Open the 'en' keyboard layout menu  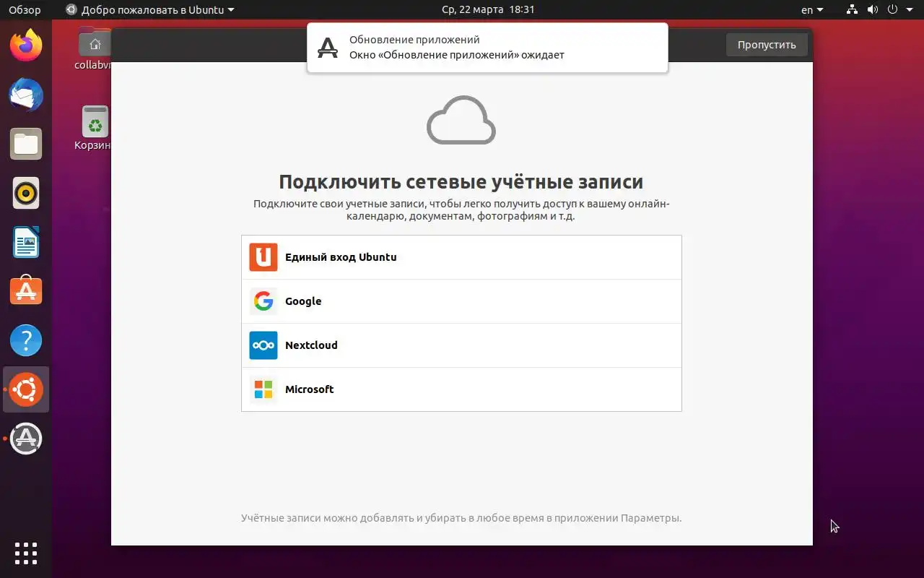pyautogui.click(x=812, y=10)
